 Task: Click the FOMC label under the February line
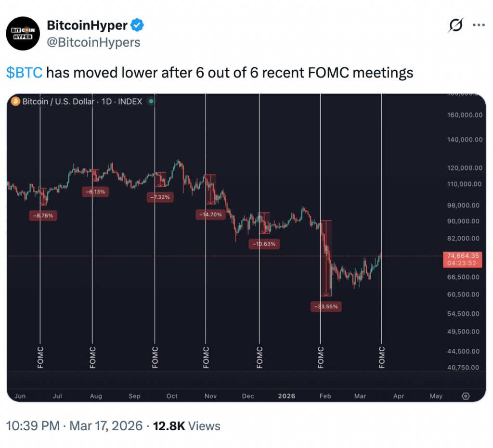322,356
